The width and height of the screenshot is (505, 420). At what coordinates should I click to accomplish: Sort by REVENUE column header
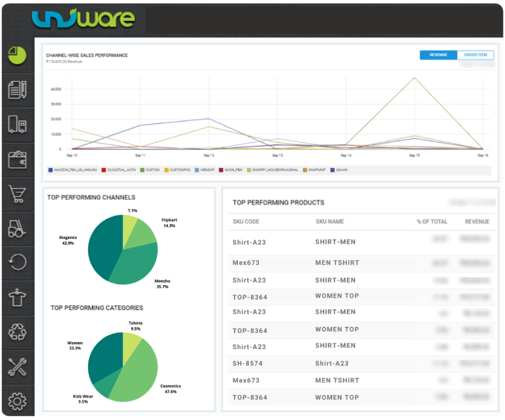pos(477,222)
